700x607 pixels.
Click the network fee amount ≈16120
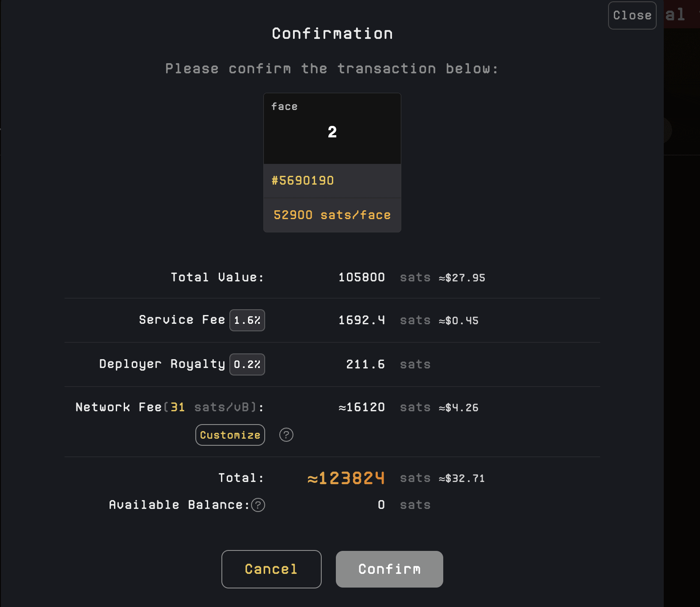[361, 407]
